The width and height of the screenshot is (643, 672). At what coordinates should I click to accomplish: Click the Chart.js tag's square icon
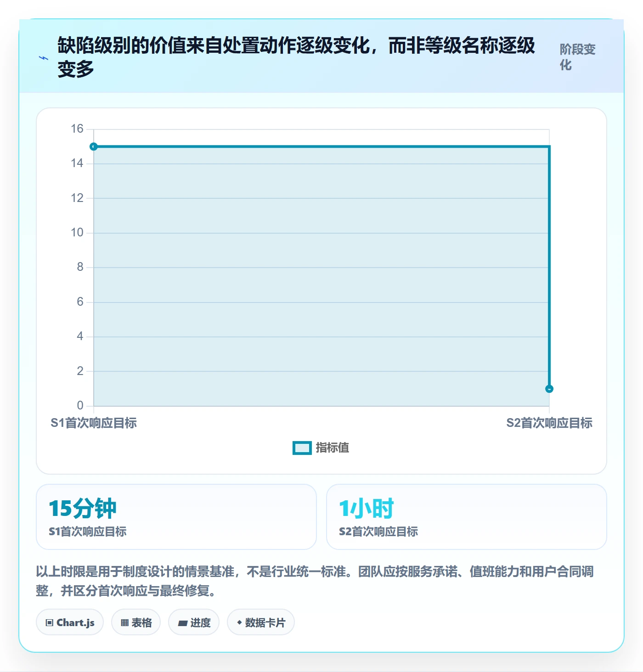pos(50,623)
